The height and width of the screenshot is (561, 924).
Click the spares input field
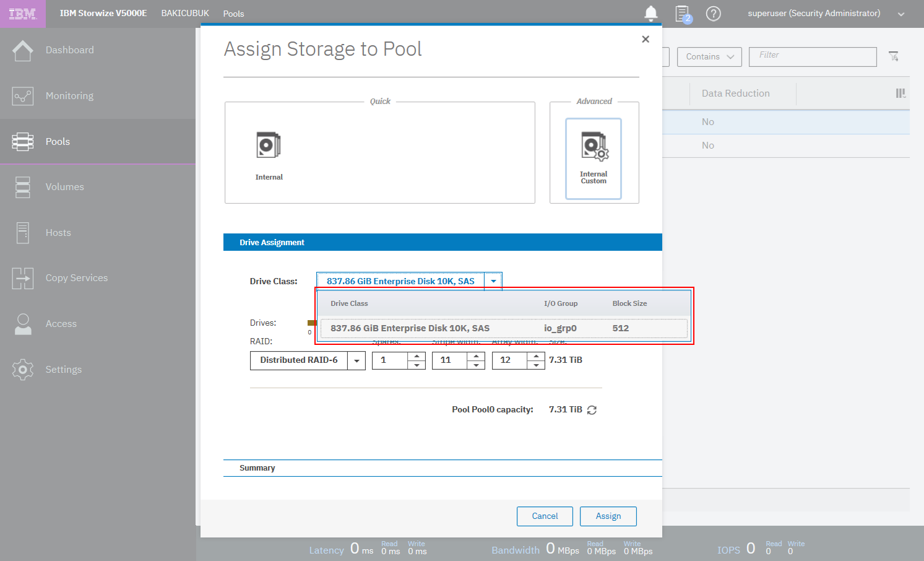[x=390, y=360]
